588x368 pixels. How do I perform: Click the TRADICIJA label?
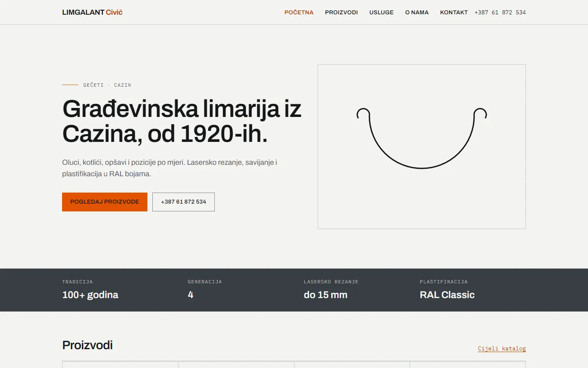(x=78, y=282)
